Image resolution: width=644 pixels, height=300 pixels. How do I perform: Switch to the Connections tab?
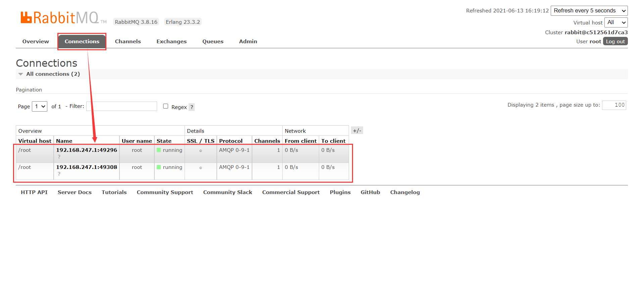[x=82, y=42]
